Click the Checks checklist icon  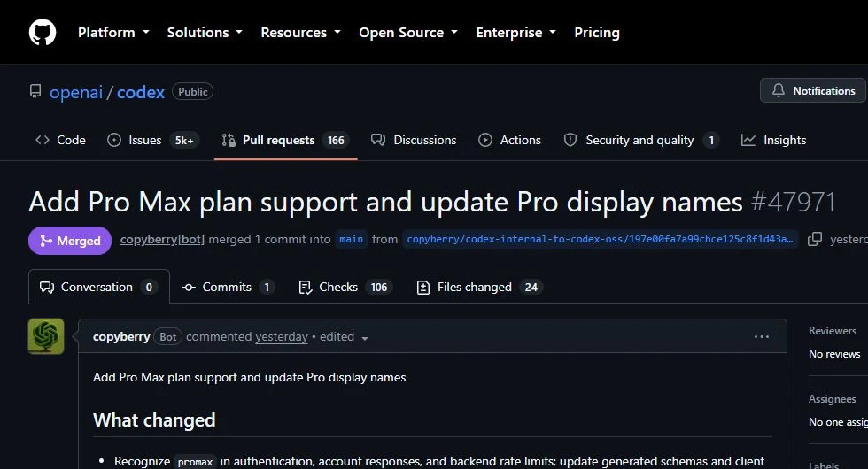(305, 287)
